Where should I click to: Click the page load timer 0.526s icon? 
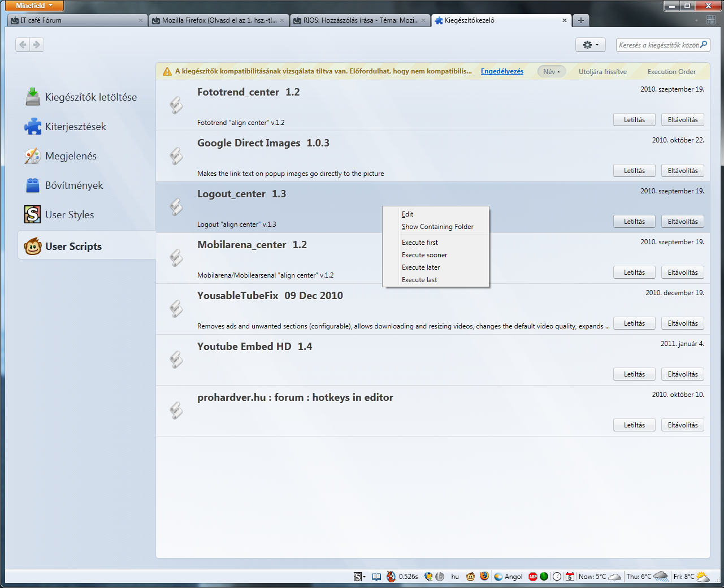[x=391, y=577]
